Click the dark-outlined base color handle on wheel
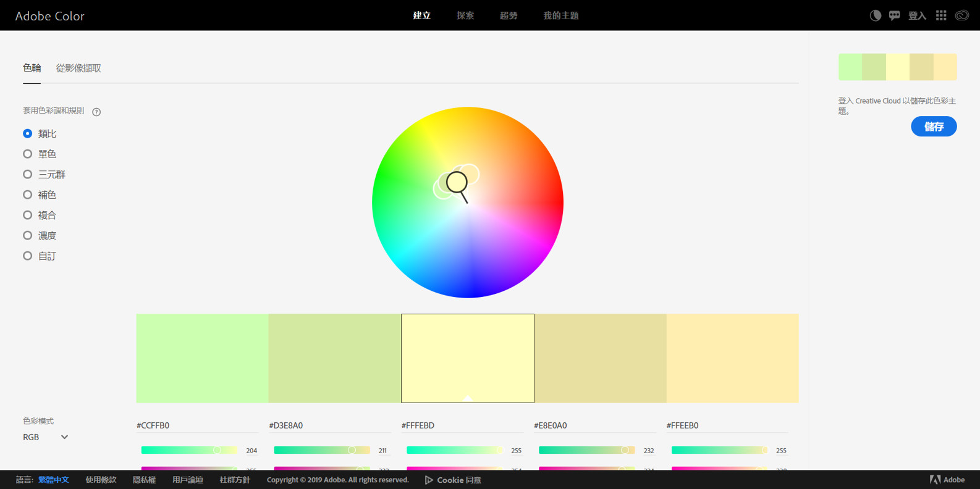 pyautogui.click(x=457, y=182)
